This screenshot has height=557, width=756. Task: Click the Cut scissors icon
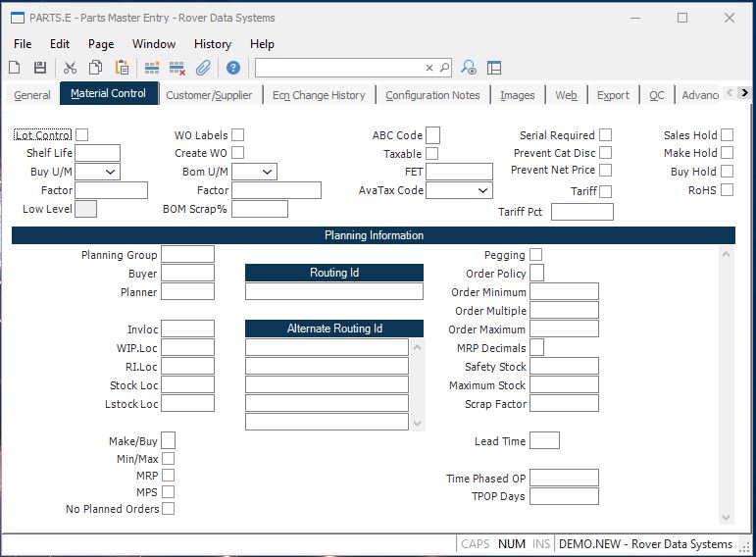tap(70, 68)
